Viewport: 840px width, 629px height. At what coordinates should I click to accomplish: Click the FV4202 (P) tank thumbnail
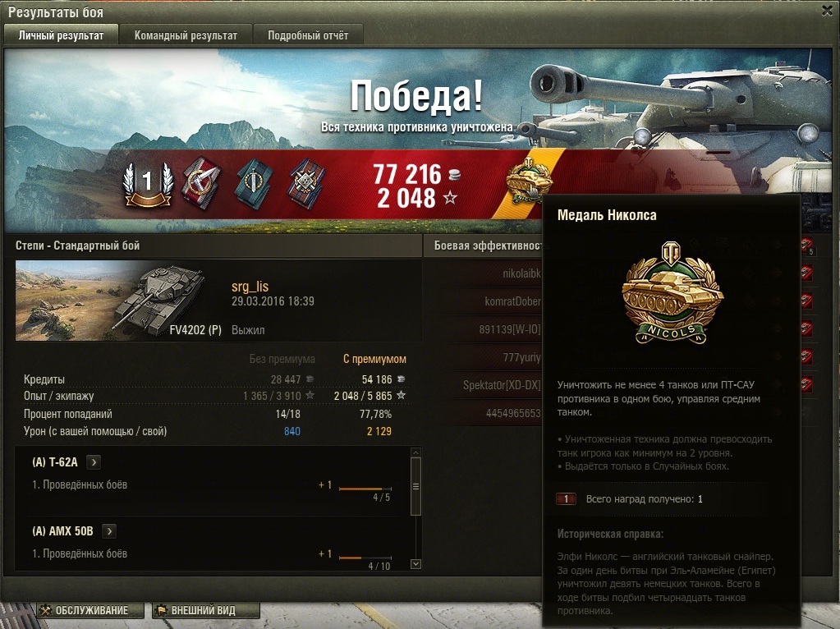(119, 301)
